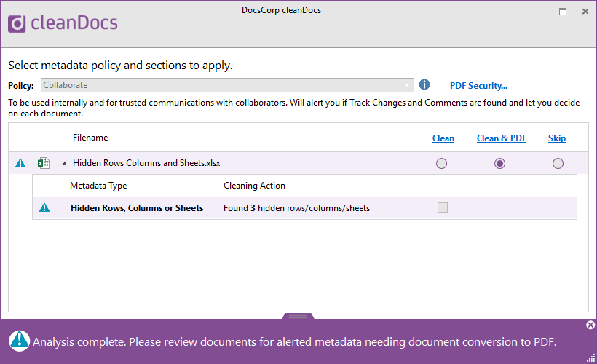
Task: Click the Skip column header link
Action: (557, 138)
